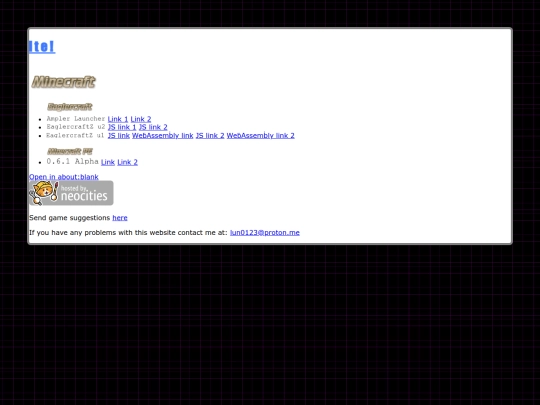This screenshot has width=540, height=405.
Task: Click the EaglercraftZ u2 label
Action: tap(76, 127)
